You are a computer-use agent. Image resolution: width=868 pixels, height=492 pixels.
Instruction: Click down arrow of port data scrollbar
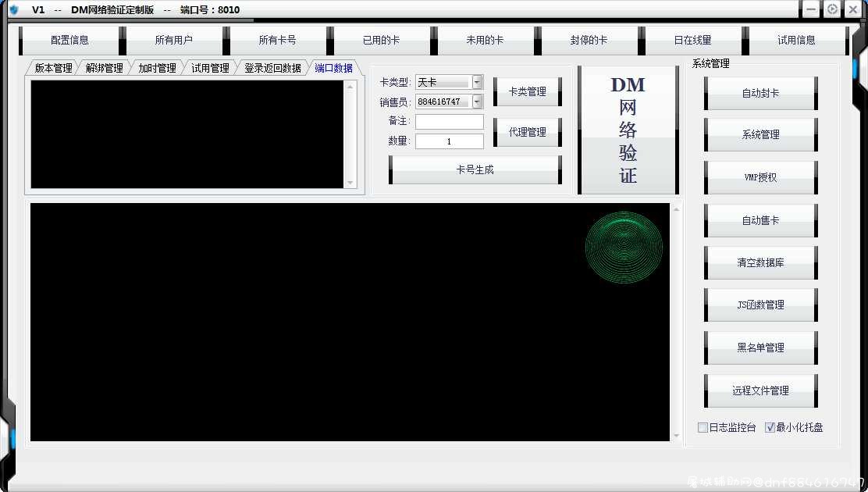[350, 183]
